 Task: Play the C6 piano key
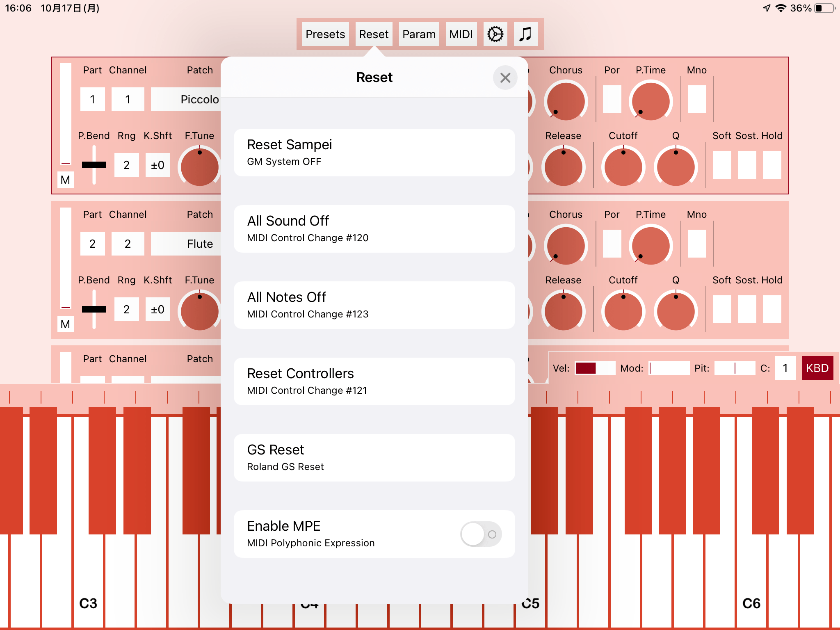751,582
